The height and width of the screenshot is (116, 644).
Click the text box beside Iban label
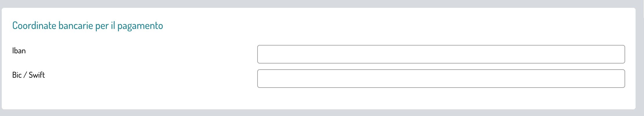tap(441, 54)
